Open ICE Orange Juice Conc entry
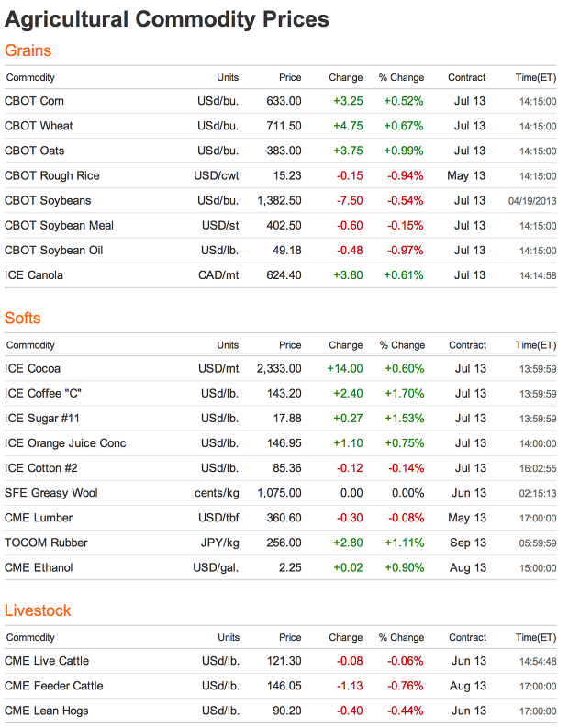 pos(65,442)
